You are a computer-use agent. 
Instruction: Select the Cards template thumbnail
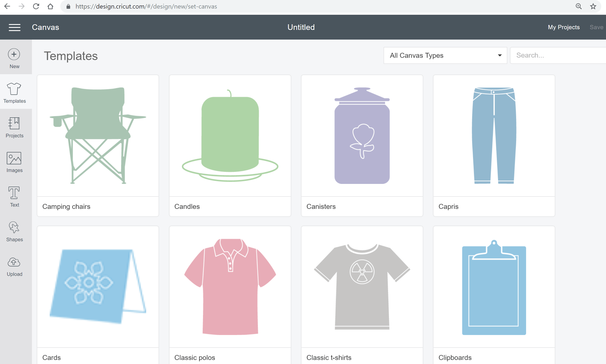[98, 287]
